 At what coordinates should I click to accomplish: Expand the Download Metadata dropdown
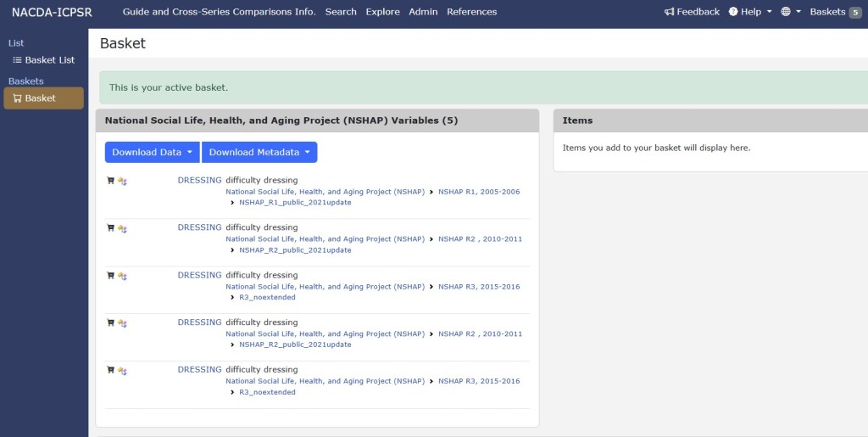coord(259,153)
